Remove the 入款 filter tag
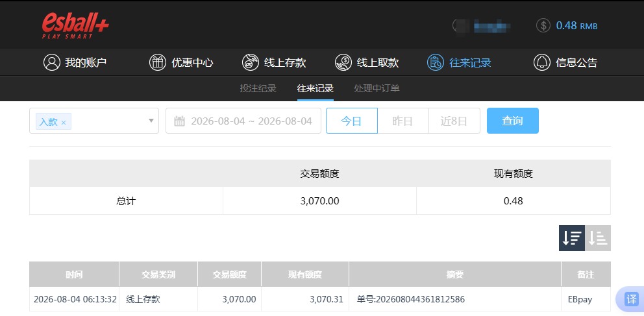This screenshot has width=644, height=316. (64, 122)
